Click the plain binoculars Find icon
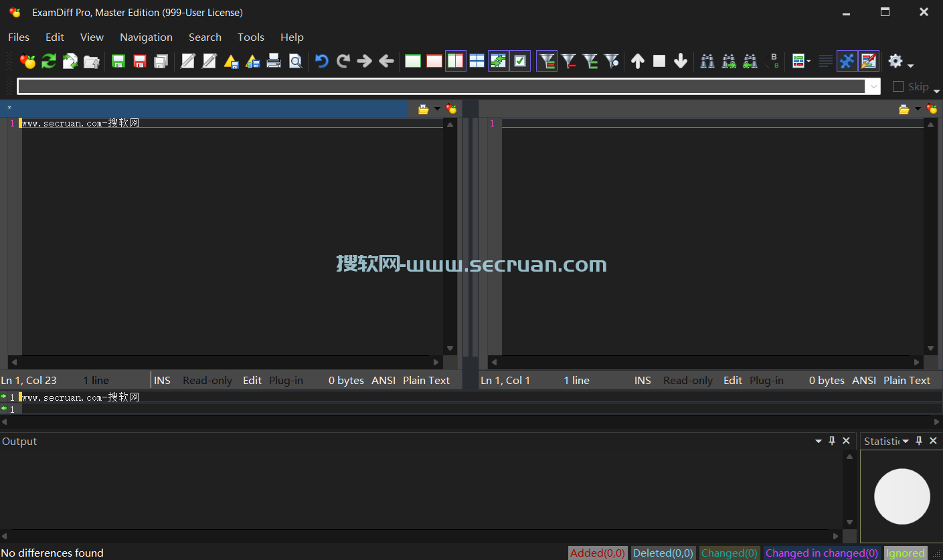Viewport: 943px width, 560px height. 707,62
